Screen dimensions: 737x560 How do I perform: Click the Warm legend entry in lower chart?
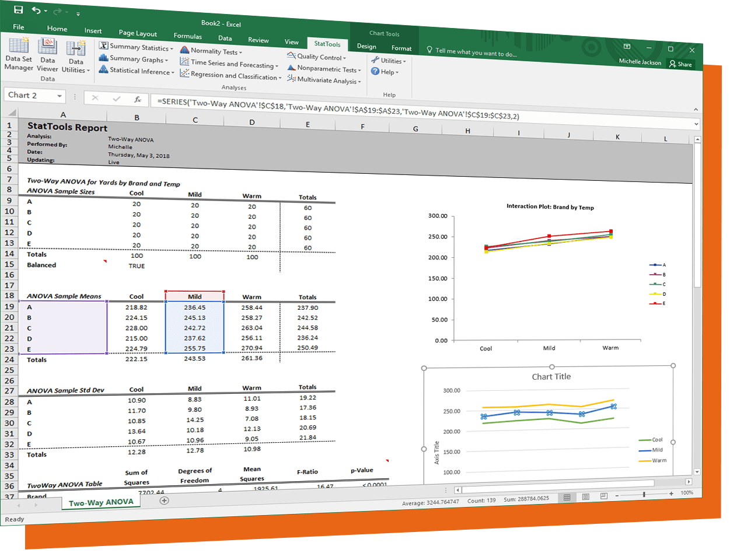coord(653,461)
